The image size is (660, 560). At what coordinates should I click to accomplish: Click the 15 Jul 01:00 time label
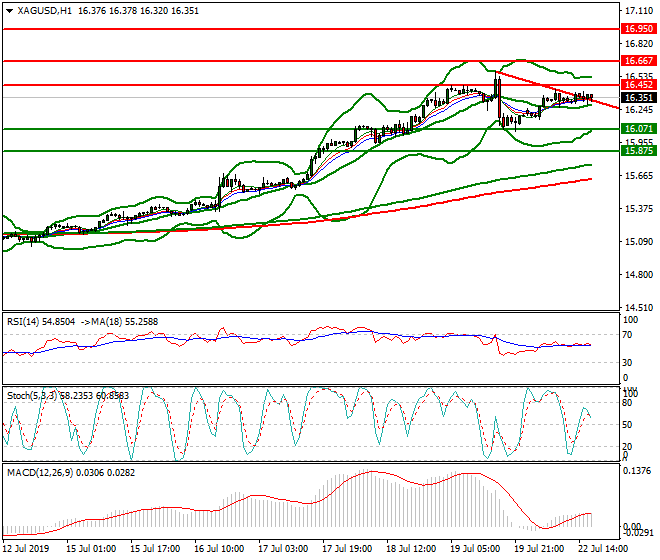tap(91, 549)
